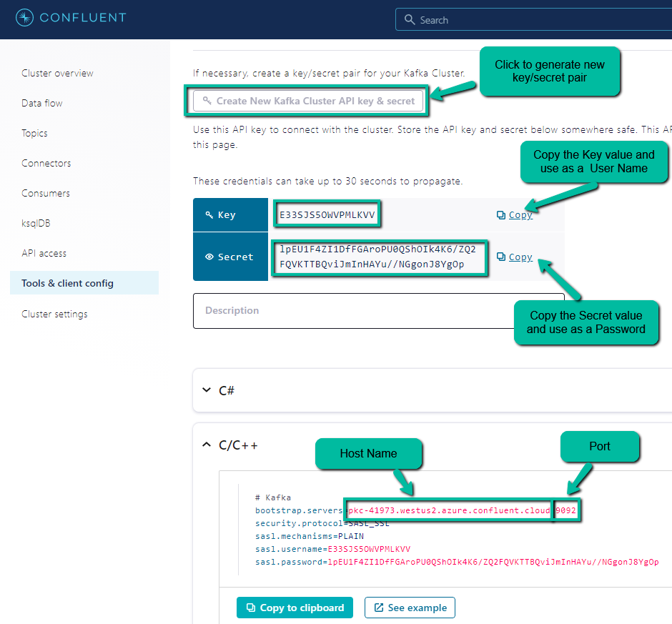Viewport: 672px width, 624px height.
Task: Click the copy icon beside the Secret
Action: (x=501, y=257)
